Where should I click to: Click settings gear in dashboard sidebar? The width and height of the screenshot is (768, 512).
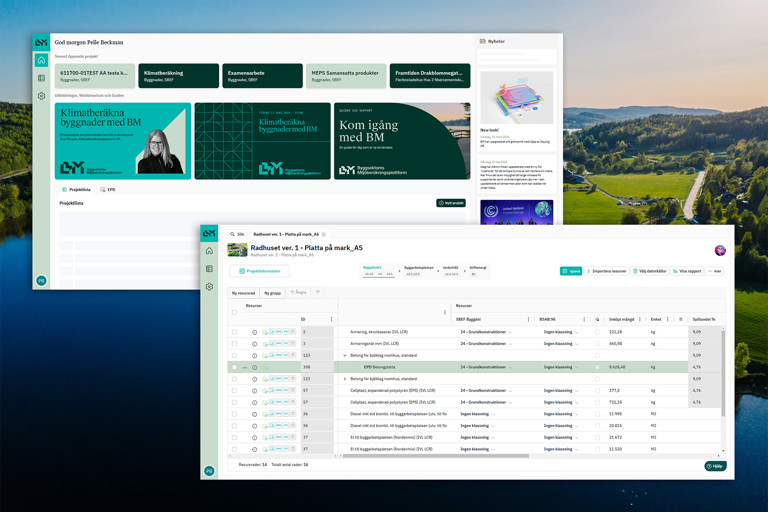click(41, 96)
